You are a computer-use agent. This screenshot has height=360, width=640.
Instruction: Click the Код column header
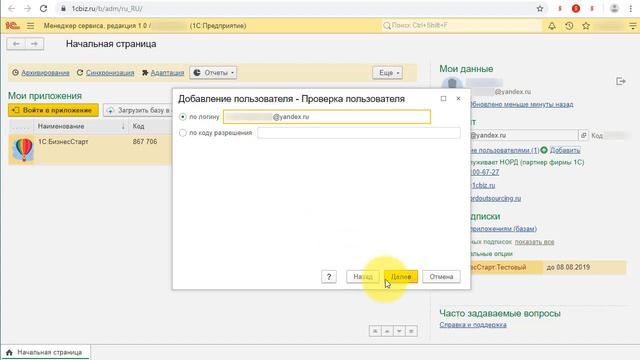click(x=138, y=126)
